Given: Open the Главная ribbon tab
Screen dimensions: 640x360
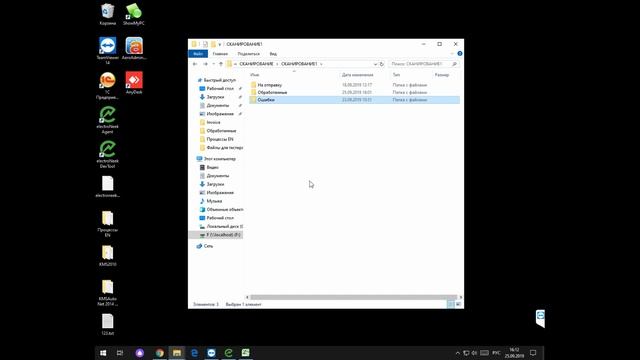Looking at the screenshot, I should click(220, 54).
